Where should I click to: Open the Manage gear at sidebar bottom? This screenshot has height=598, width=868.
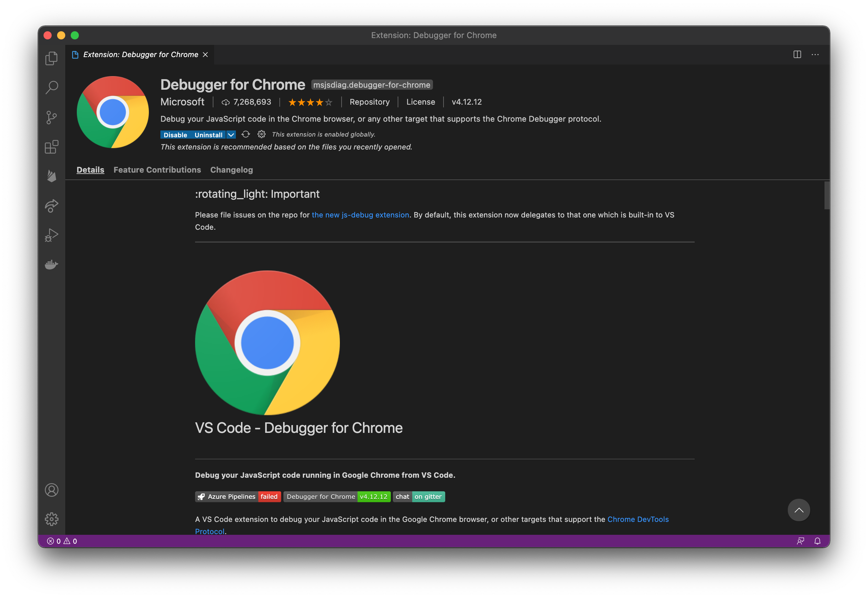point(51,519)
